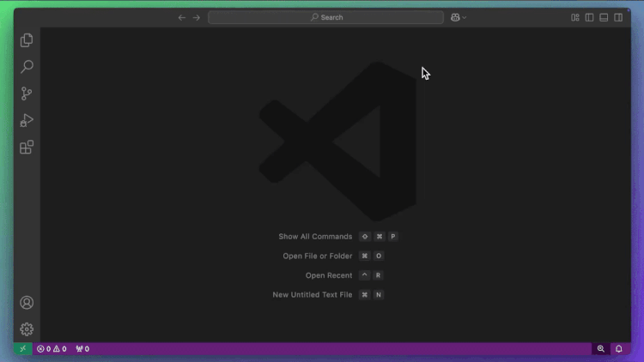Image resolution: width=644 pixels, height=362 pixels.
Task: Click the P key hint next to Show All Commands
Action: coord(393,237)
